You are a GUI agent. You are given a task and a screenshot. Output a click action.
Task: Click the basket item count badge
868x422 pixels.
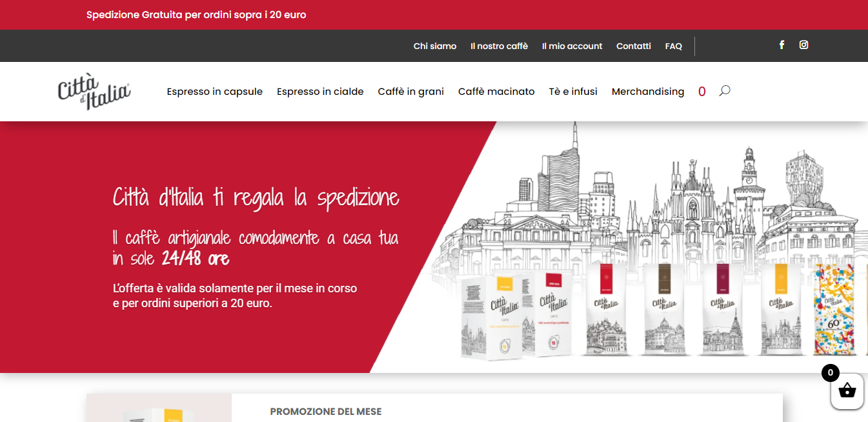pos(831,373)
